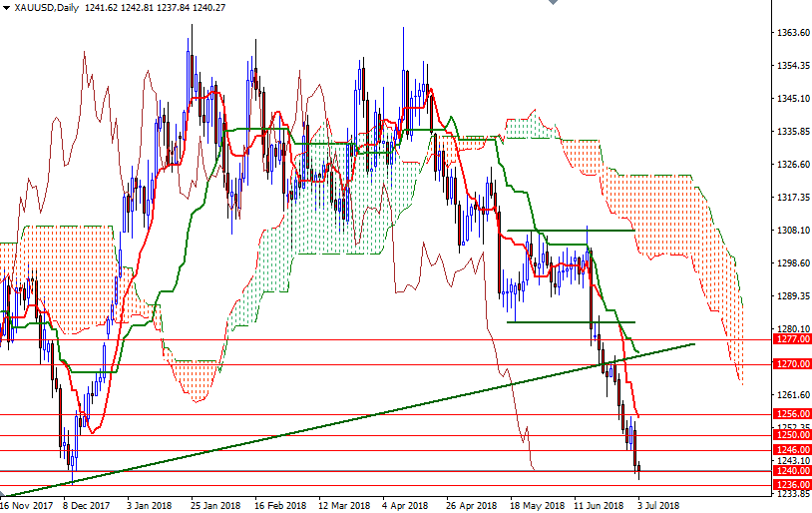The width and height of the screenshot is (812, 513).
Task: Click the 8 Dec 2017 date label
Action: point(89,506)
